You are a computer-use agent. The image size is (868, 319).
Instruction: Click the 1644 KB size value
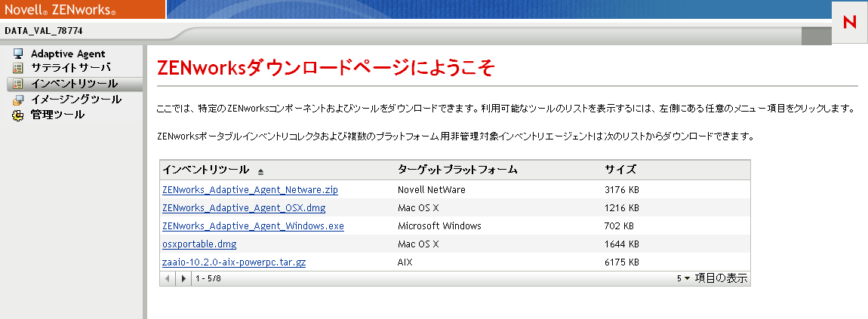pyautogui.click(x=622, y=244)
